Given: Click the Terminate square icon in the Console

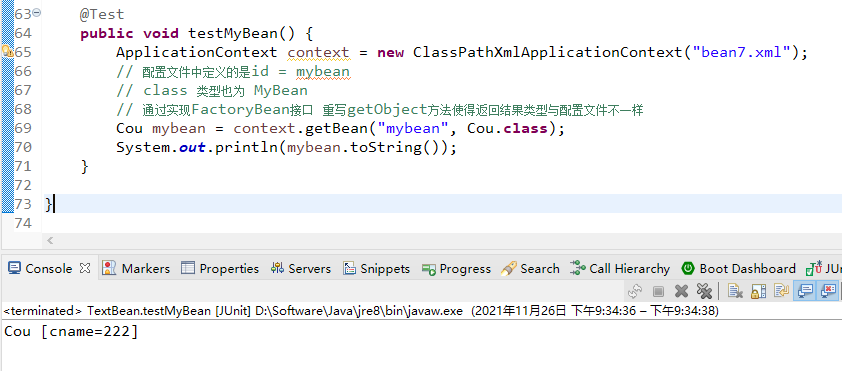Looking at the screenshot, I should tap(658, 292).
